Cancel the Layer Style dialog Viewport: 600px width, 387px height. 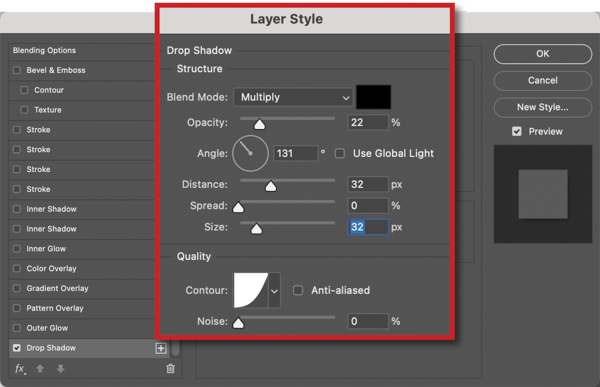[x=543, y=80]
